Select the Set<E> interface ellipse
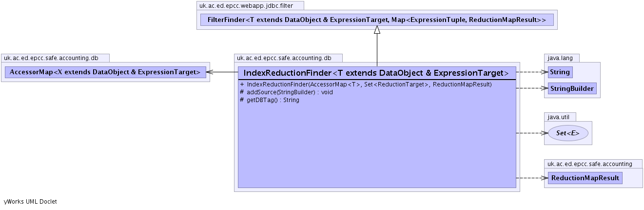 point(568,133)
